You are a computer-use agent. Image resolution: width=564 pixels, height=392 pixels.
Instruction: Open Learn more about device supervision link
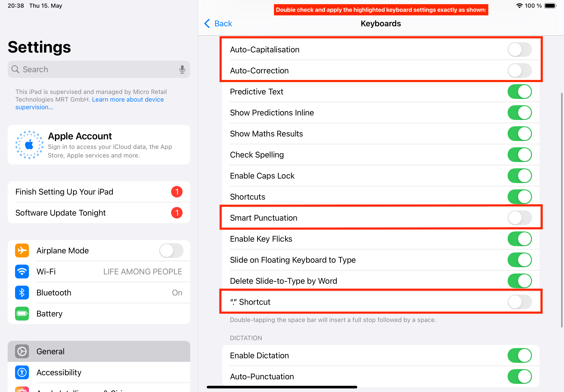(x=128, y=99)
